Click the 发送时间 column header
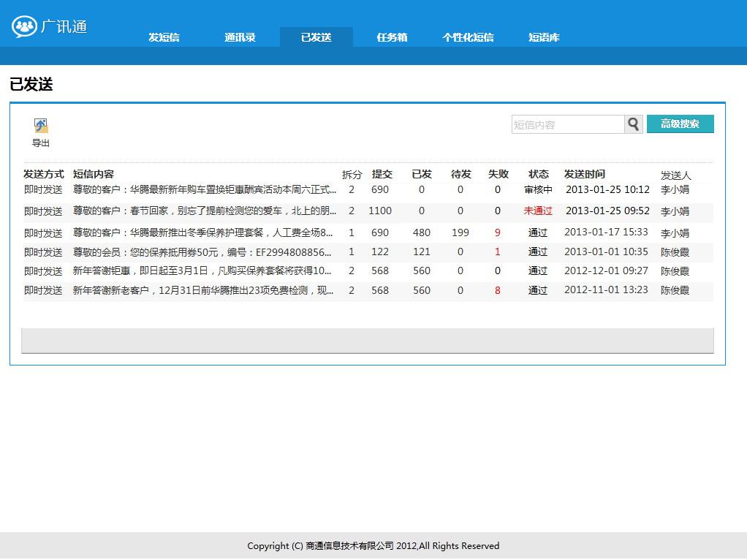 tap(583, 174)
